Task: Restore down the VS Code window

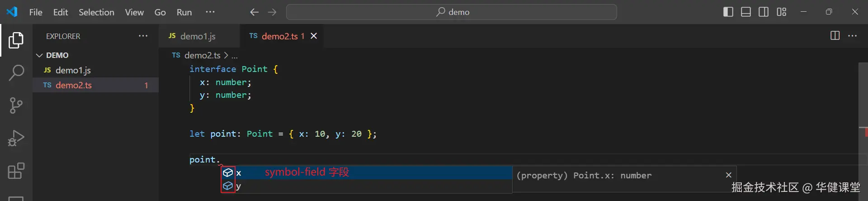Action: tap(829, 12)
